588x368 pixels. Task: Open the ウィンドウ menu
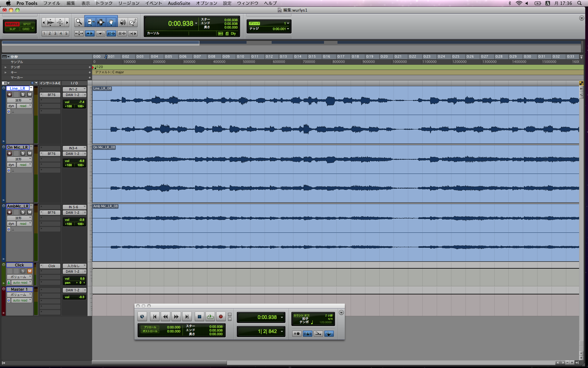coord(247,3)
